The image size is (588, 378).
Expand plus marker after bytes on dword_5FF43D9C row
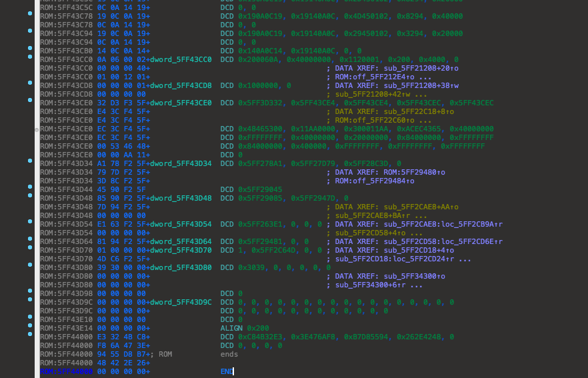147,302
